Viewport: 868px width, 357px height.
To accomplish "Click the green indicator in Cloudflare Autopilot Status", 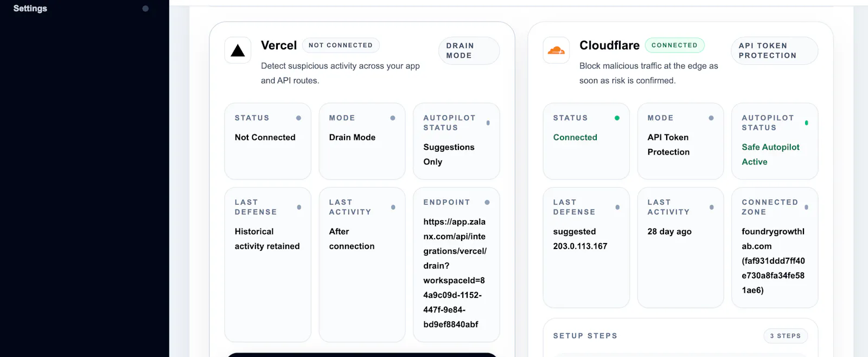I will pos(807,123).
